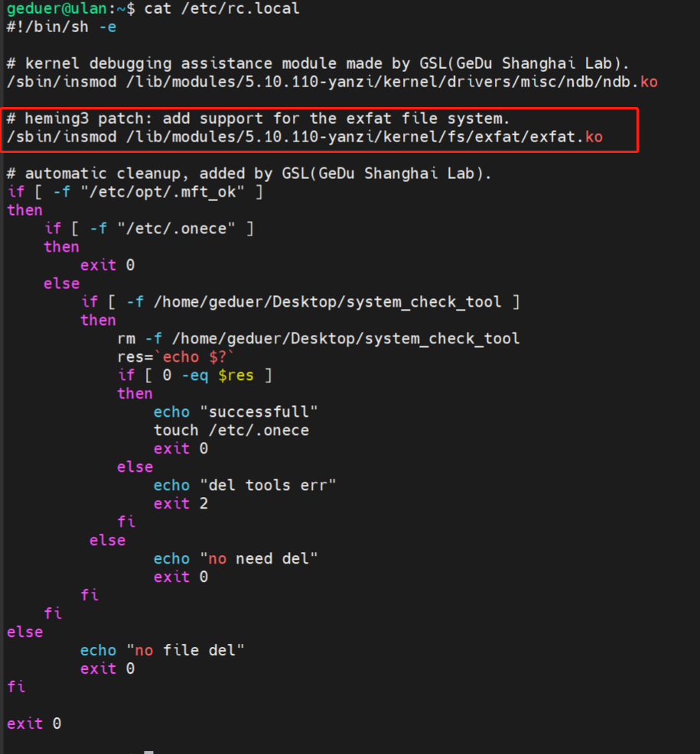
Task: Click the geduer@ulan prompt text
Action: click(57, 8)
